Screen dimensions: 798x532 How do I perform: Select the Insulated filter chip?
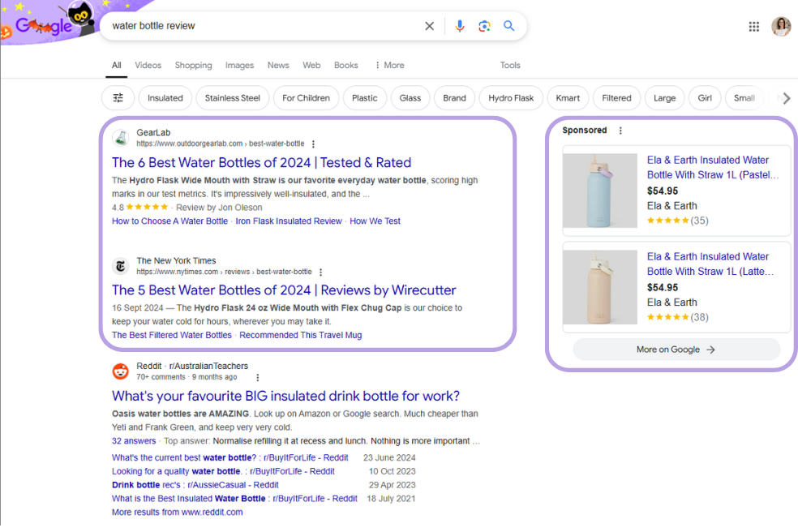click(x=165, y=97)
